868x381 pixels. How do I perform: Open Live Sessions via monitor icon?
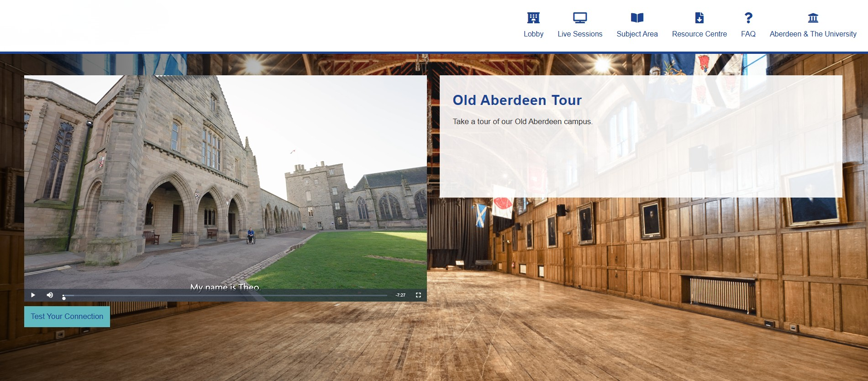[x=579, y=18]
